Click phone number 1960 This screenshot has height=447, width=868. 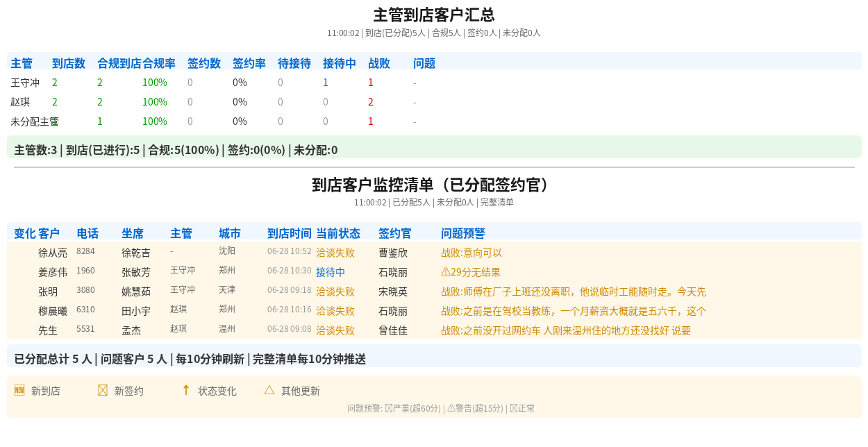(x=85, y=270)
